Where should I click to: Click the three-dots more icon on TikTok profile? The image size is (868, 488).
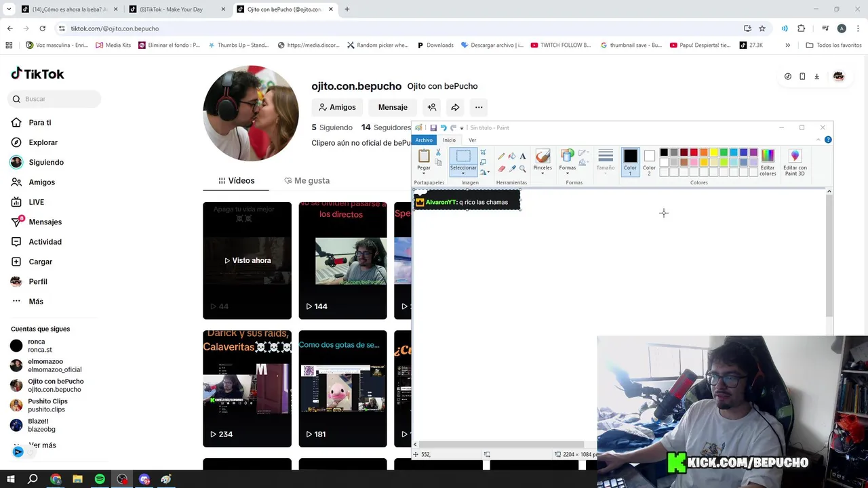click(x=479, y=107)
